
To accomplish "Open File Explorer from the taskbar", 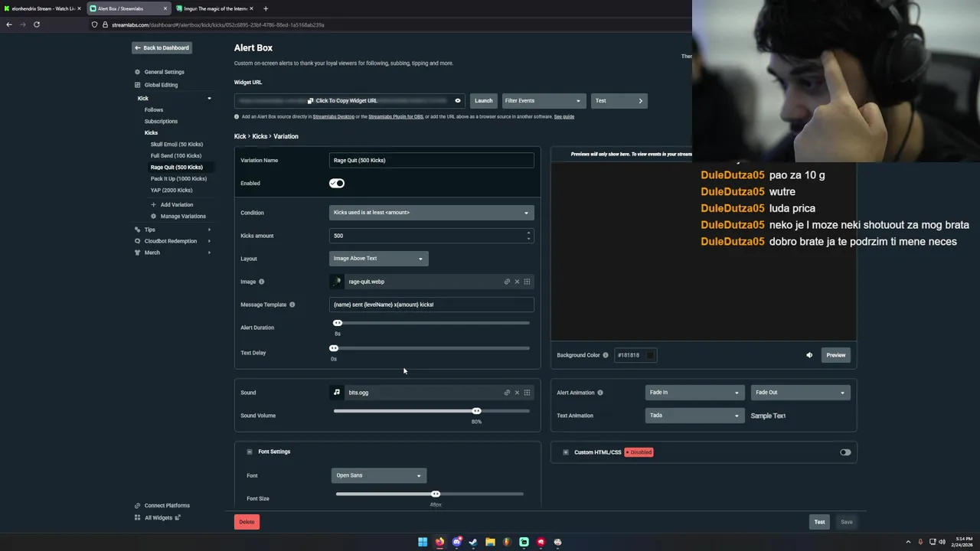I will pyautogui.click(x=490, y=542).
